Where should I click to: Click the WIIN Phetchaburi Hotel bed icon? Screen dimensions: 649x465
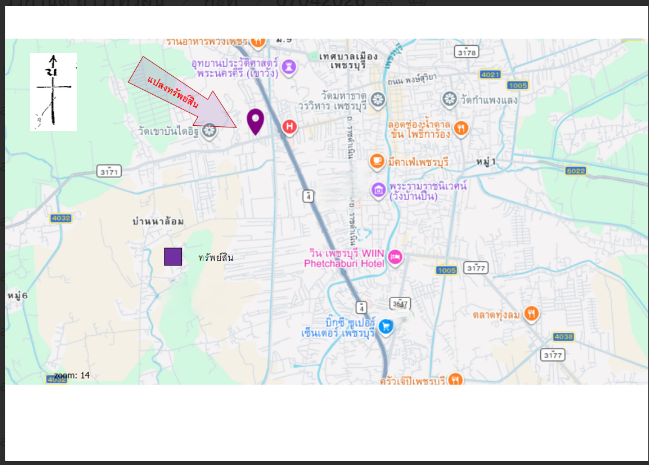tap(395, 258)
